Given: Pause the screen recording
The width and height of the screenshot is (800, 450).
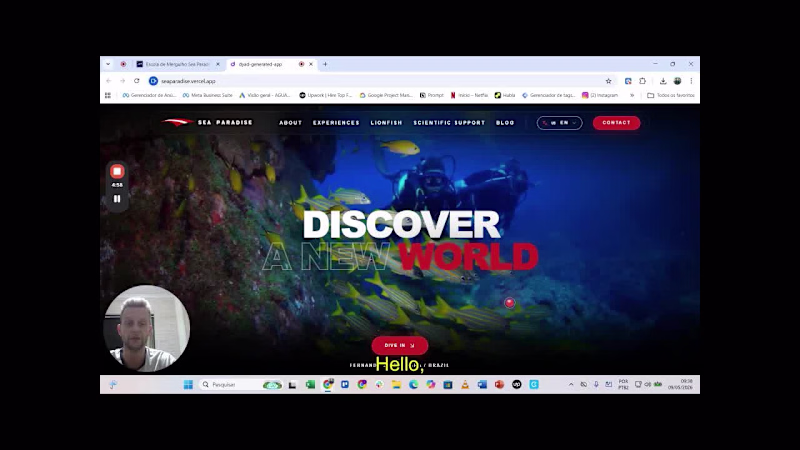Looking at the screenshot, I should (x=117, y=199).
